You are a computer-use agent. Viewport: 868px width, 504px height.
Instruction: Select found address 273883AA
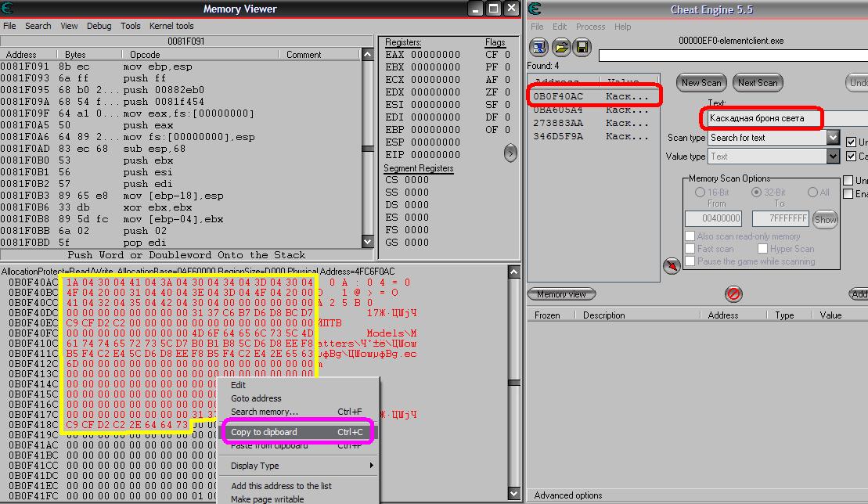(x=592, y=123)
